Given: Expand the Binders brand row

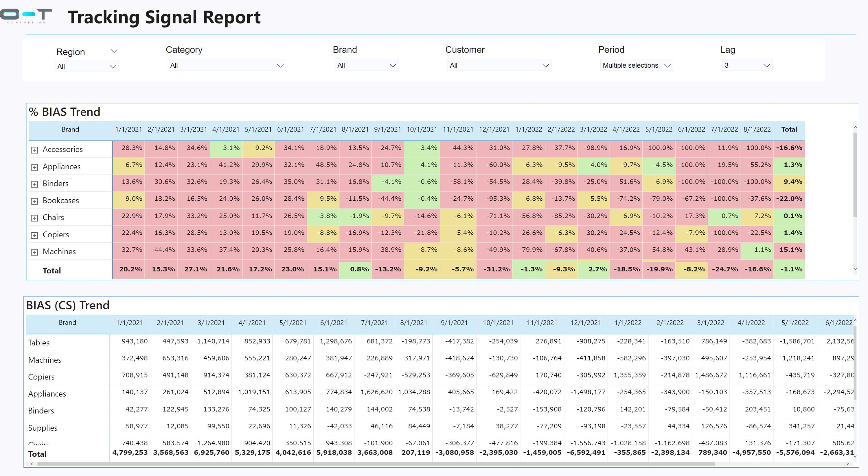Looking at the screenshot, I should coord(34,184).
